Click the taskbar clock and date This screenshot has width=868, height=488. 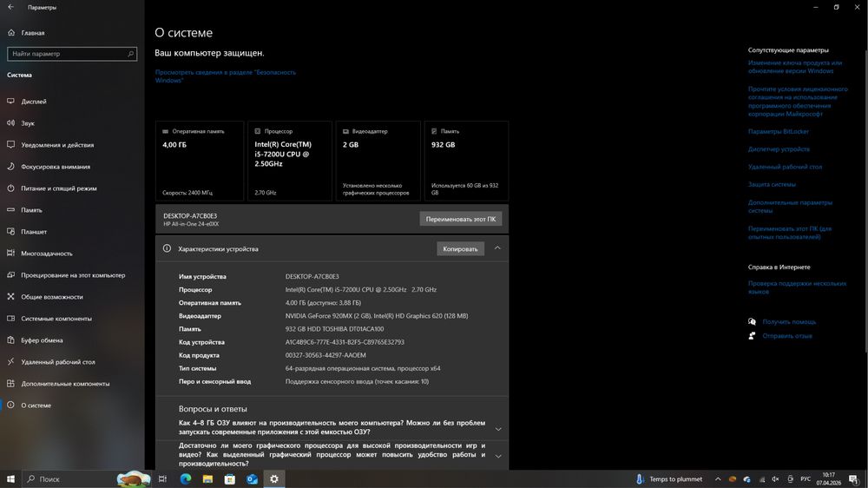click(x=828, y=479)
